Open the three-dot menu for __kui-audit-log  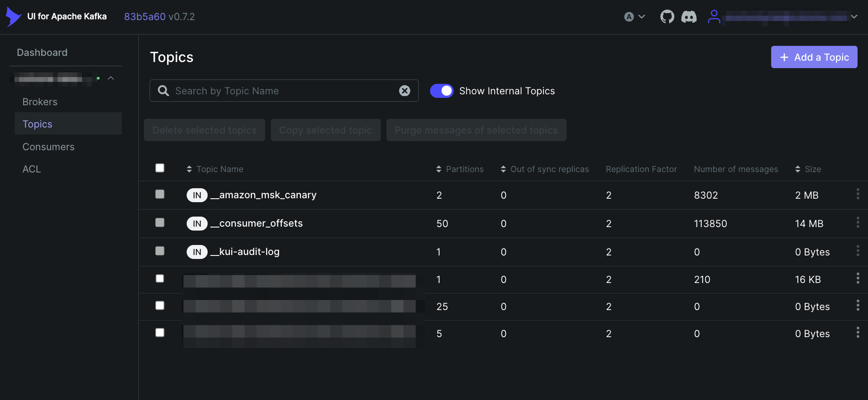[858, 251]
